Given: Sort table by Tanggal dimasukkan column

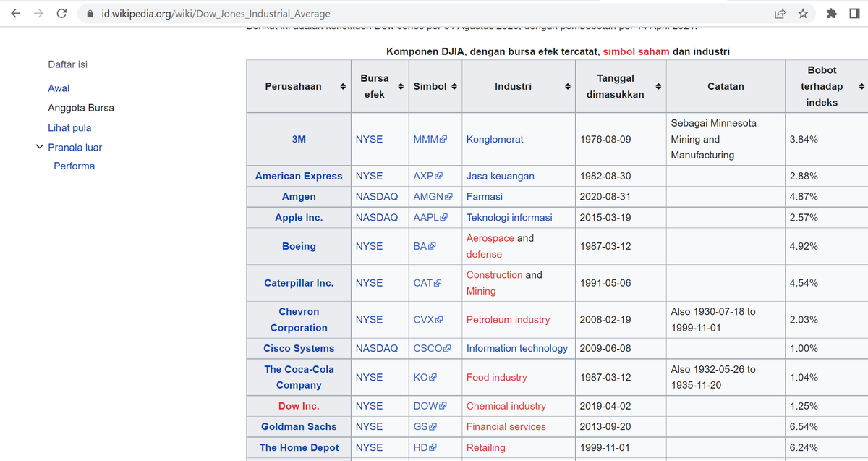Looking at the screenshot, I should point(658,87).
